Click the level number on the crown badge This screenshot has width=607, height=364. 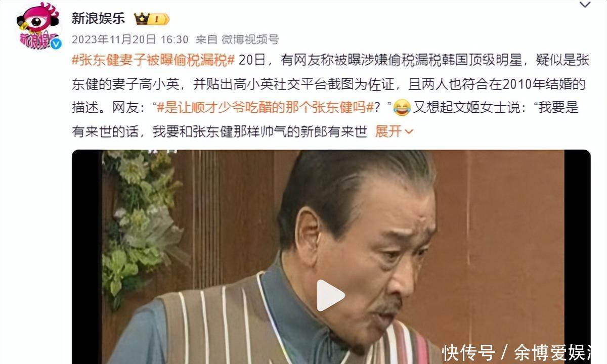157,19
